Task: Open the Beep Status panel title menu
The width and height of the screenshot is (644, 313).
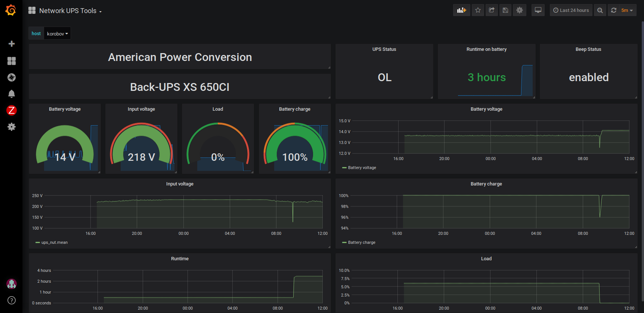Action: coord(589,49)
